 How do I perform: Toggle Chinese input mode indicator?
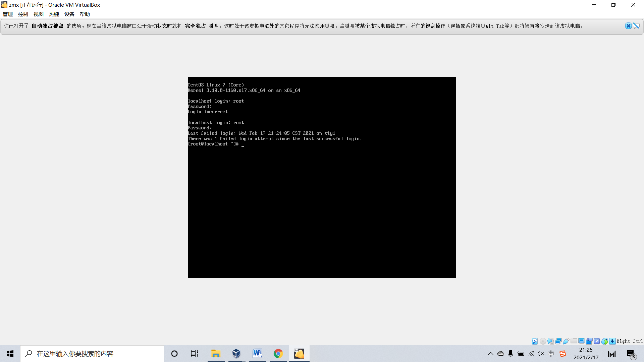tap(551, 354)
